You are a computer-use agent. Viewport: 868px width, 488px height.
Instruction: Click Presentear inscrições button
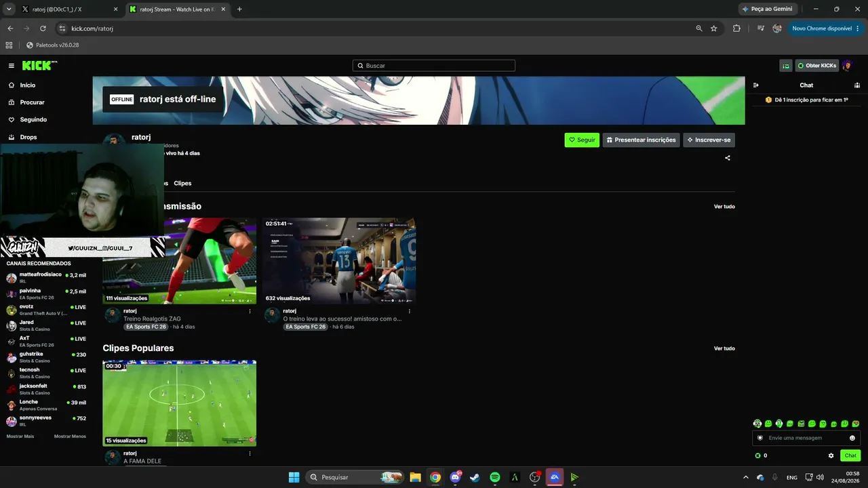click(x=642, y=140)
